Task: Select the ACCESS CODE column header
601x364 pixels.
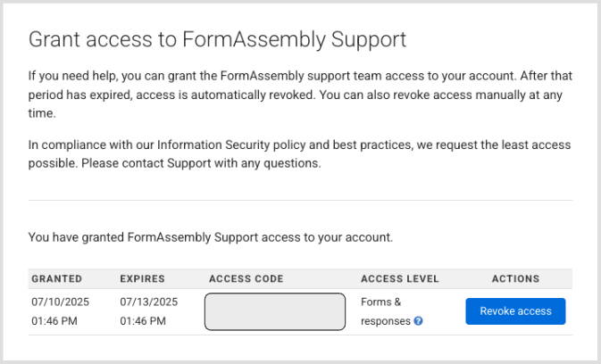Action: pyautogui.click(x=246, y=279)
